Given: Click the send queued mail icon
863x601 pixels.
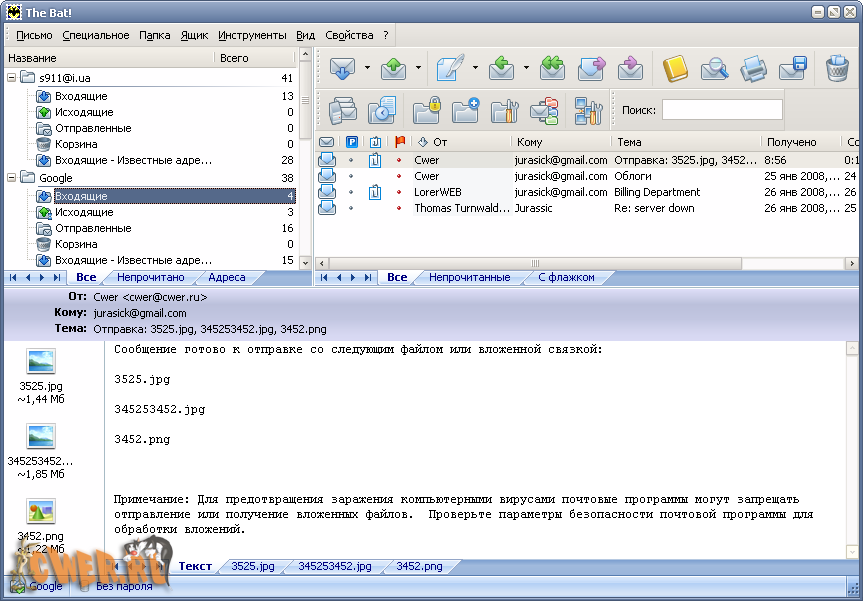Looking at the screenshot, I should tap(394, 68).
